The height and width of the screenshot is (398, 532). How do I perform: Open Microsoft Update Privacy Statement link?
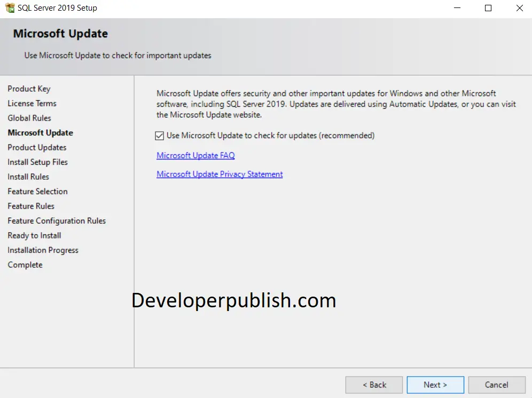pos(220,174)
